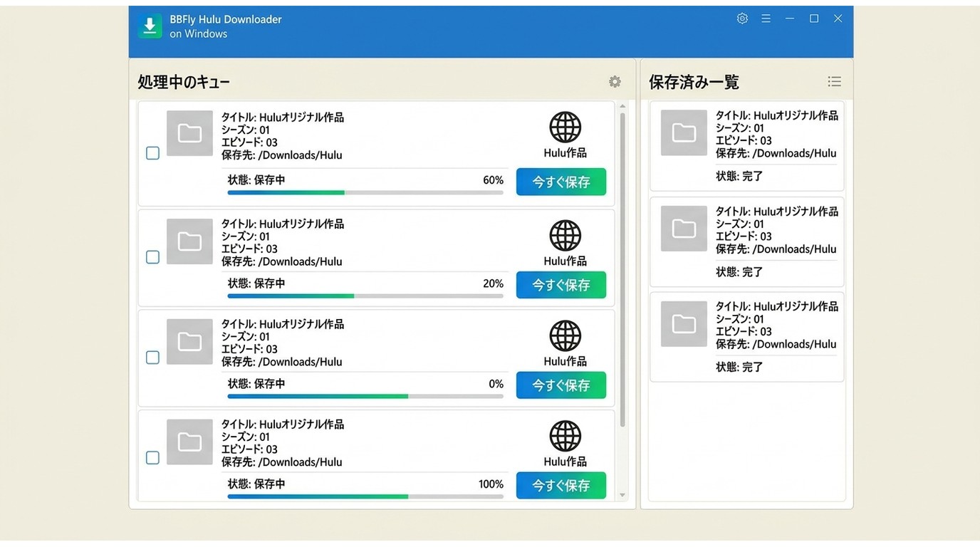
Task: Click the title line of middle saved item
Action: tap(777, 212)
